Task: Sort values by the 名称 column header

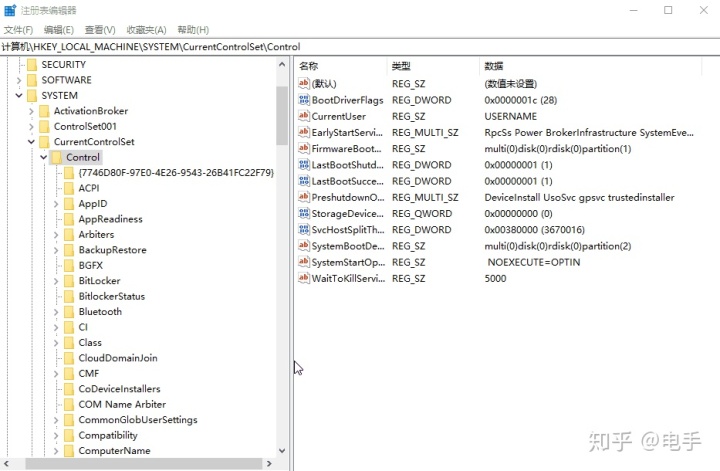Action: pos(341,66)
